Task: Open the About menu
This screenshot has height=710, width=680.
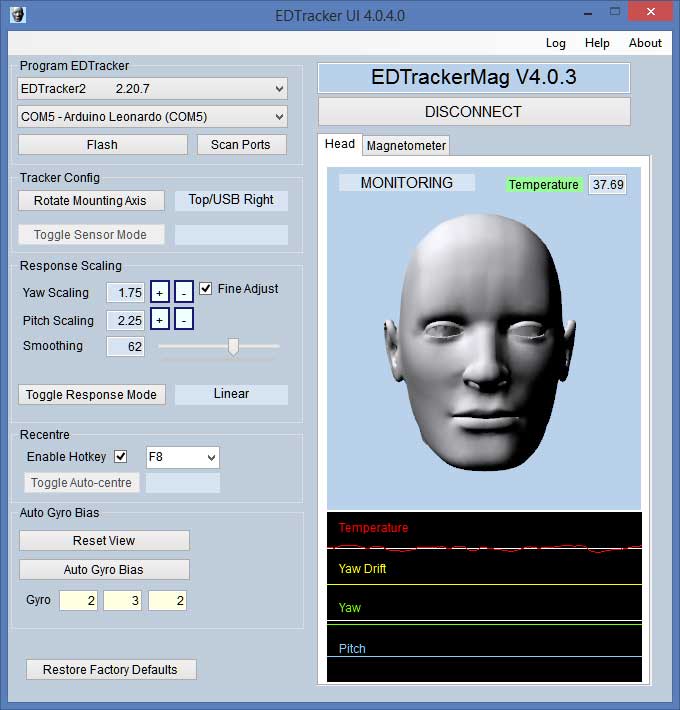Action: (x=645, y=43)
